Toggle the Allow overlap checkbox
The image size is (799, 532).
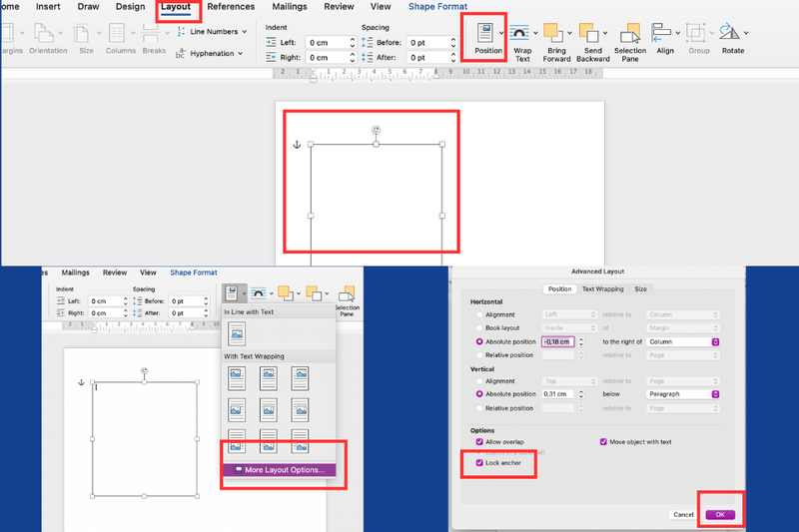[x=479, y=442]
